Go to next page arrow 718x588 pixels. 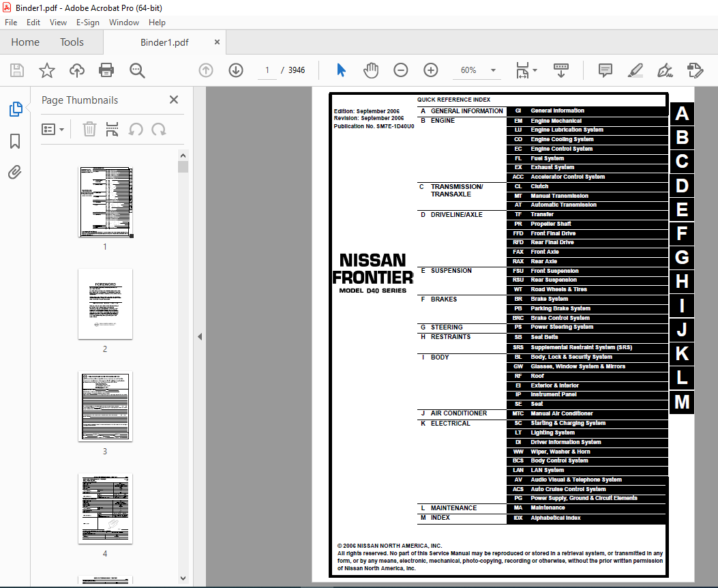coord(236,70)
